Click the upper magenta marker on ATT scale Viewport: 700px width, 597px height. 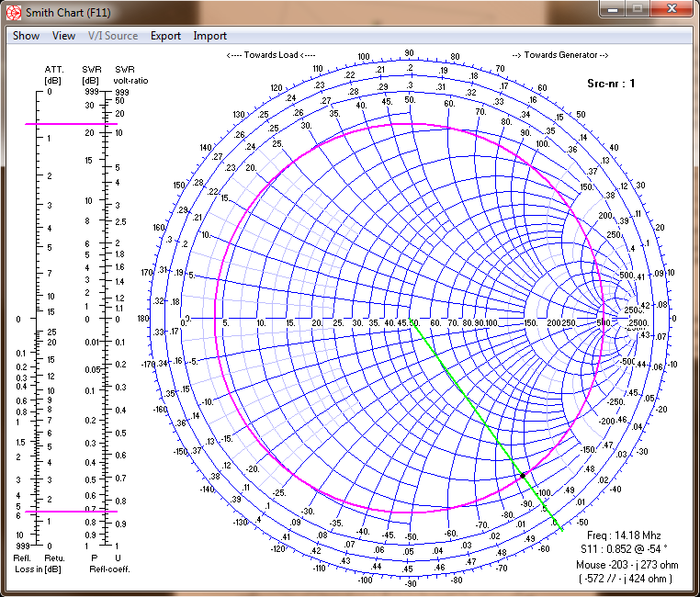71,124
